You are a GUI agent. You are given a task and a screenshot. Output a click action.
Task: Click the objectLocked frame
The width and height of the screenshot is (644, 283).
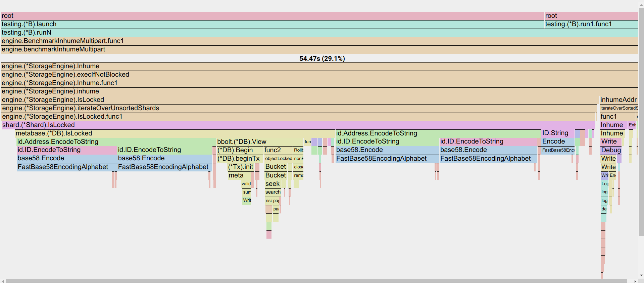point(278,159)
